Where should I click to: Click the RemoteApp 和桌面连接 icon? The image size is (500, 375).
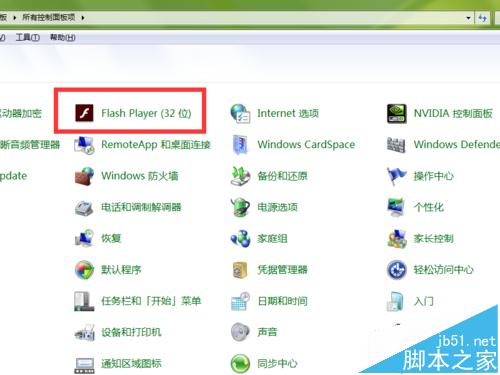point(84,145)
